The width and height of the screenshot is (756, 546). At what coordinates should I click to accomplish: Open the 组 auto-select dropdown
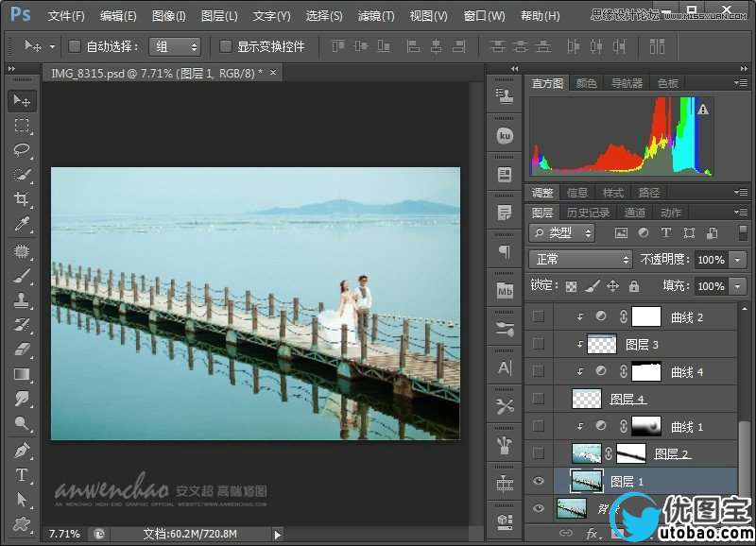click(176, 46)
